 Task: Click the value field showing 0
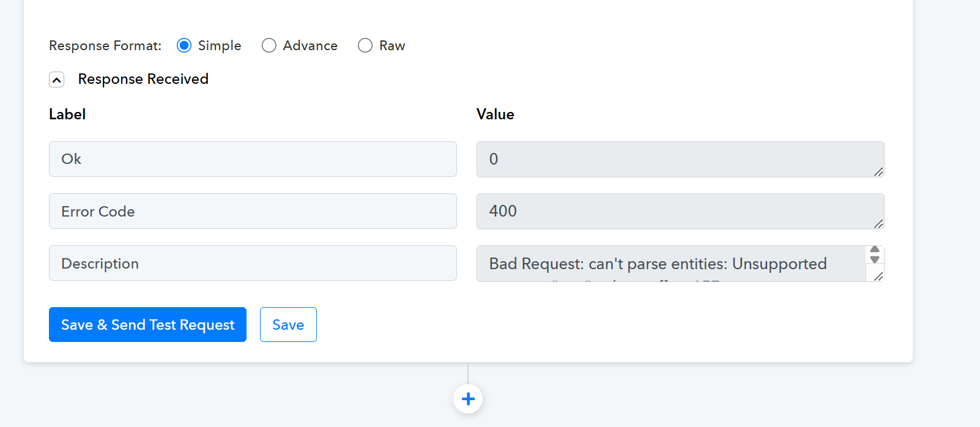tap(680, 159)
